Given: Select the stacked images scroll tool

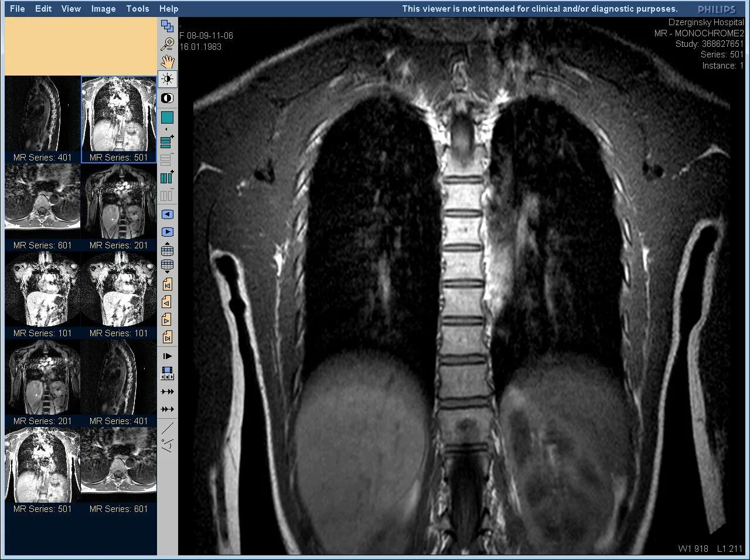Looking at the screenshot, I should [x=167, y=26].
